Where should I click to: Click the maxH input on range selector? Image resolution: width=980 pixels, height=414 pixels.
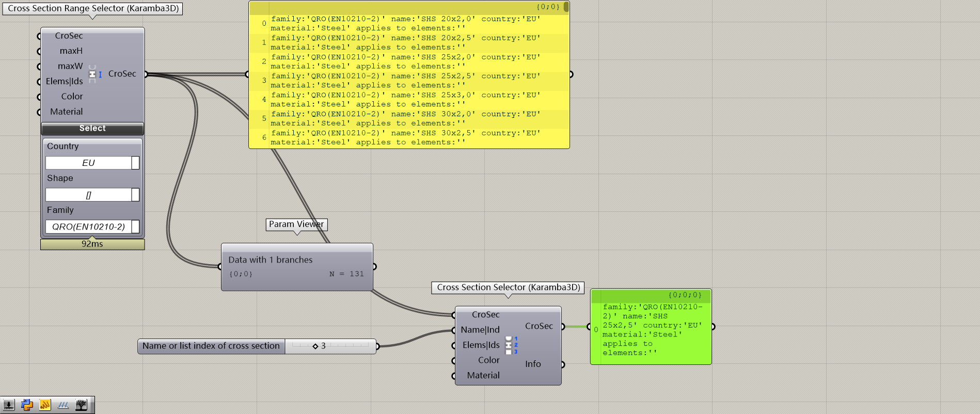71,51
